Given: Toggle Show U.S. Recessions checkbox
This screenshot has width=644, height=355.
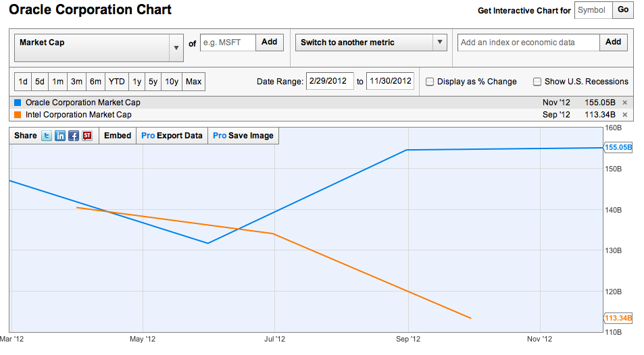Looking at the screenshot, I should point(537,82).
